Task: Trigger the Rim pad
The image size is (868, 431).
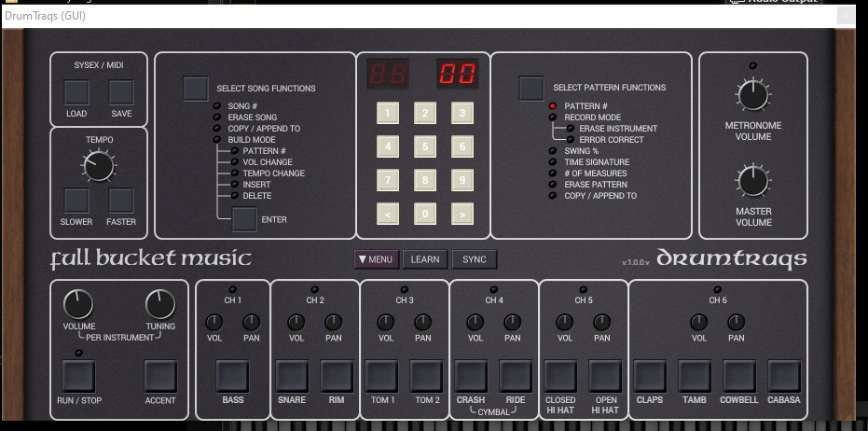Action: 337,376
